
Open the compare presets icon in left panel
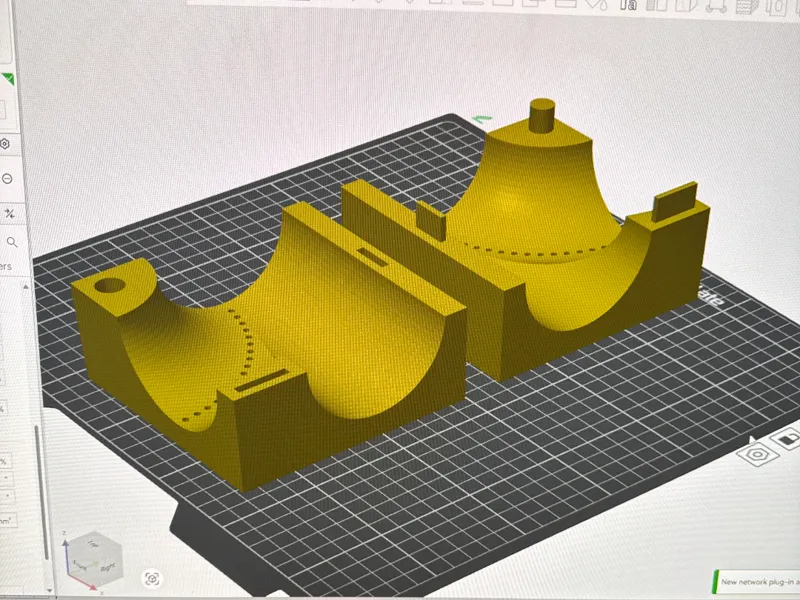click(x=10, y=213)
